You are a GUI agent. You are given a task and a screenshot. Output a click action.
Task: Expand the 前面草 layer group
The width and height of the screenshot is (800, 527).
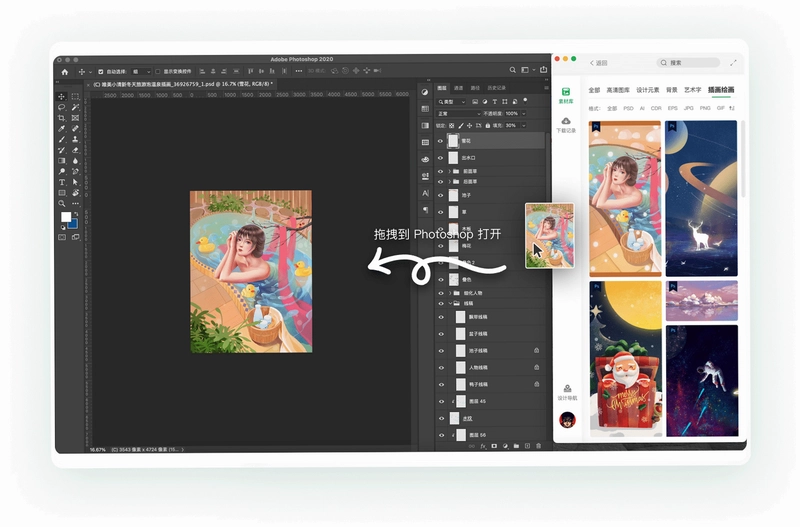click(x=449, y=171)
